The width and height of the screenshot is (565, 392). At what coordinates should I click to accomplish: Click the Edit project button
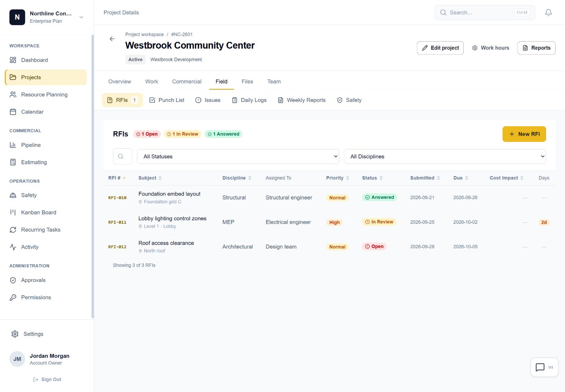pyautogui.click(x=440, y=48)
